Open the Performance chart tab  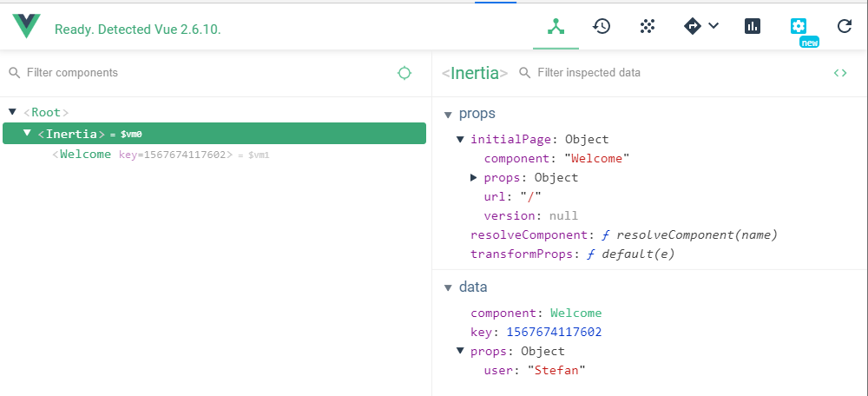(x=753, y=26)
